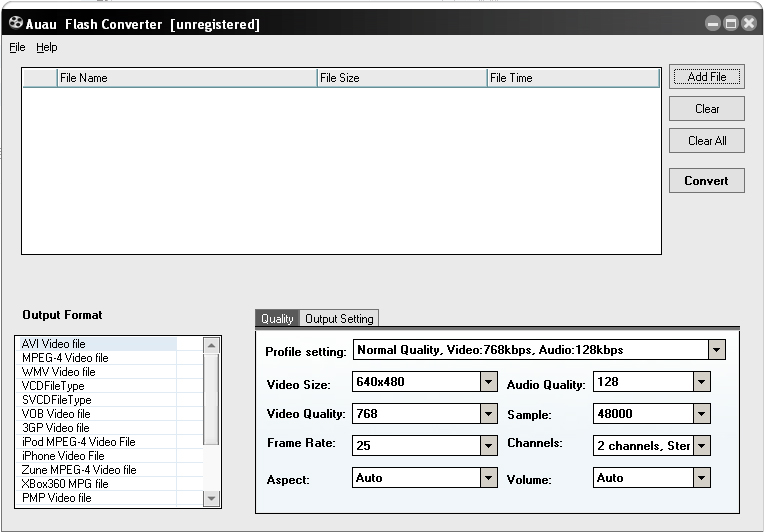Click the File Name column header

[187, 78]
